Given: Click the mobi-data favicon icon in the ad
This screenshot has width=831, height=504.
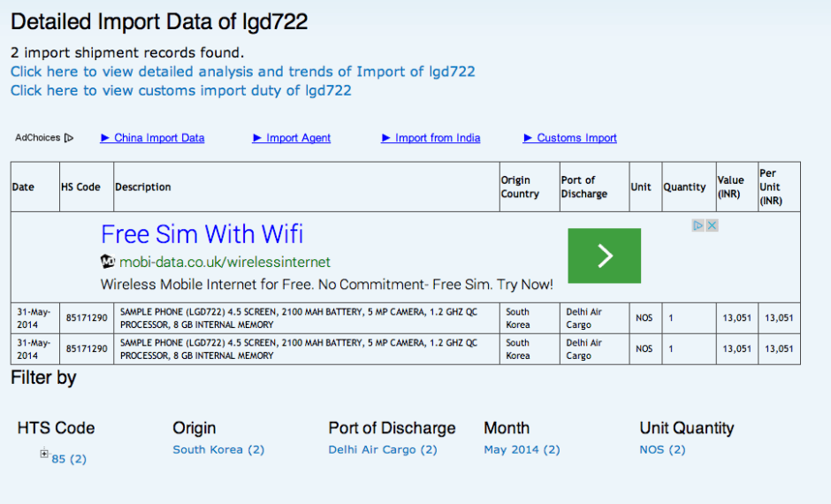Looking at the screenshot, I should point(108,262).
